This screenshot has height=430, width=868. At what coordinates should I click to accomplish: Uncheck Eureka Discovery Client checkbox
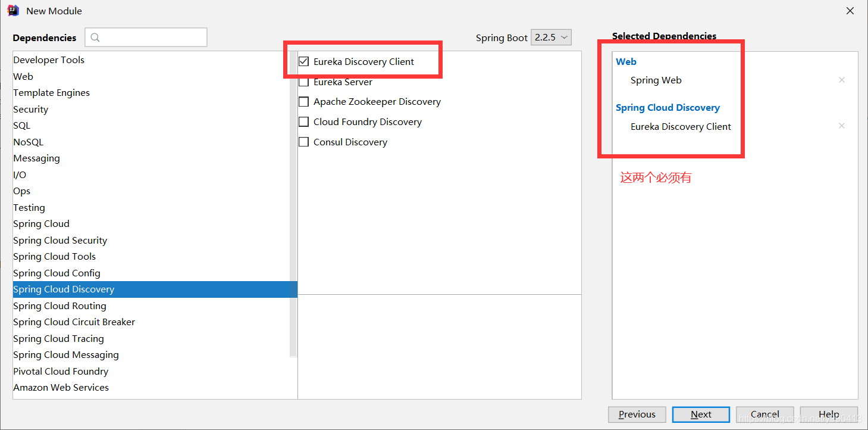tap(303, 61)
